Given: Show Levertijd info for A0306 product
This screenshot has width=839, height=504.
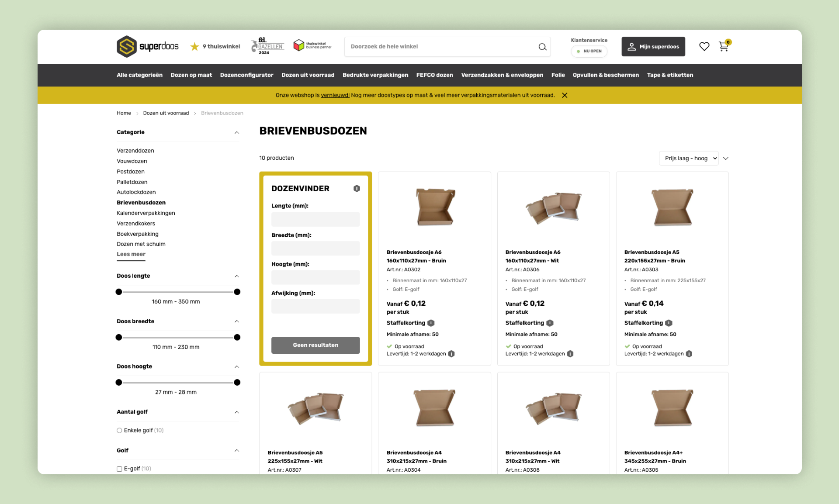Looking at the screenshot, I should [x=570, y=354].
